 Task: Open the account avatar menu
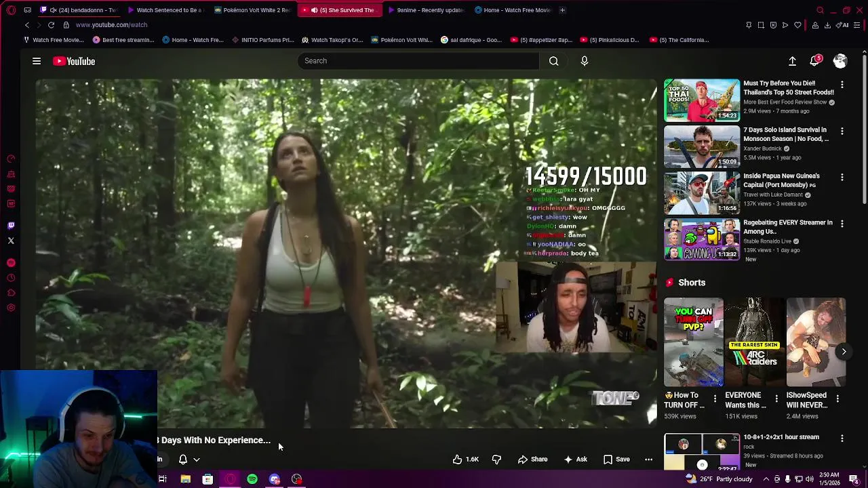840,61
